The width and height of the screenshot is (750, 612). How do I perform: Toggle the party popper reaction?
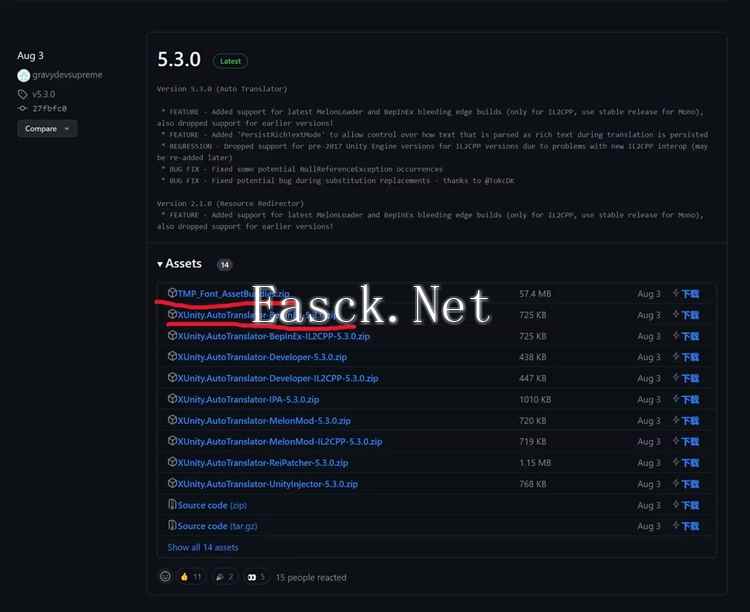[224, 577]
